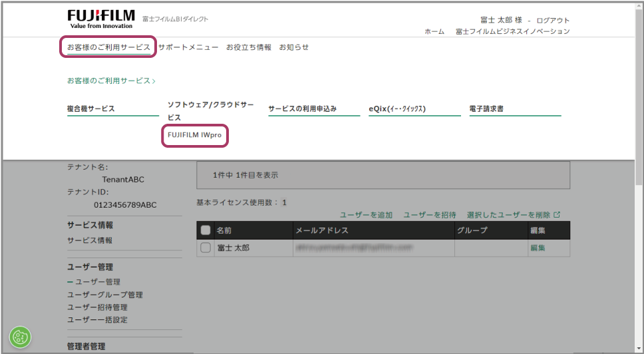The height and width of the screenshot is (354, 644).
Task: Click 管理者管理 section heading
Action: click(86, 346)
